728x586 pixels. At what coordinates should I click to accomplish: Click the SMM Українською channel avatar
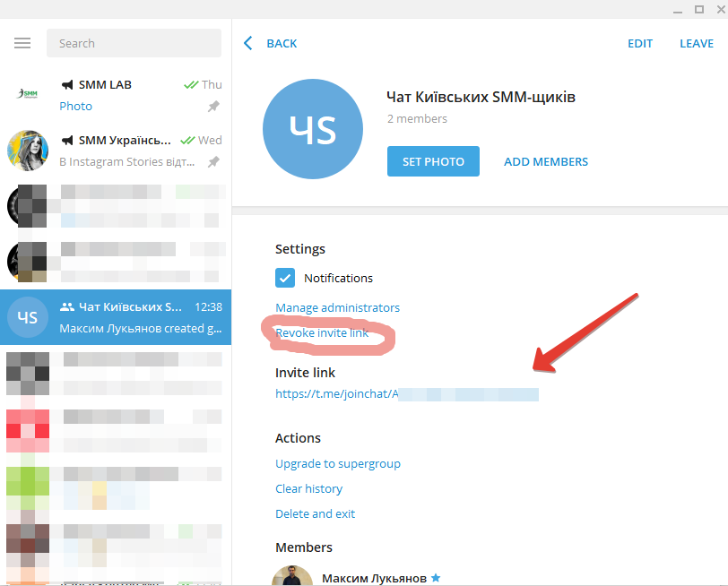[27, 151]
